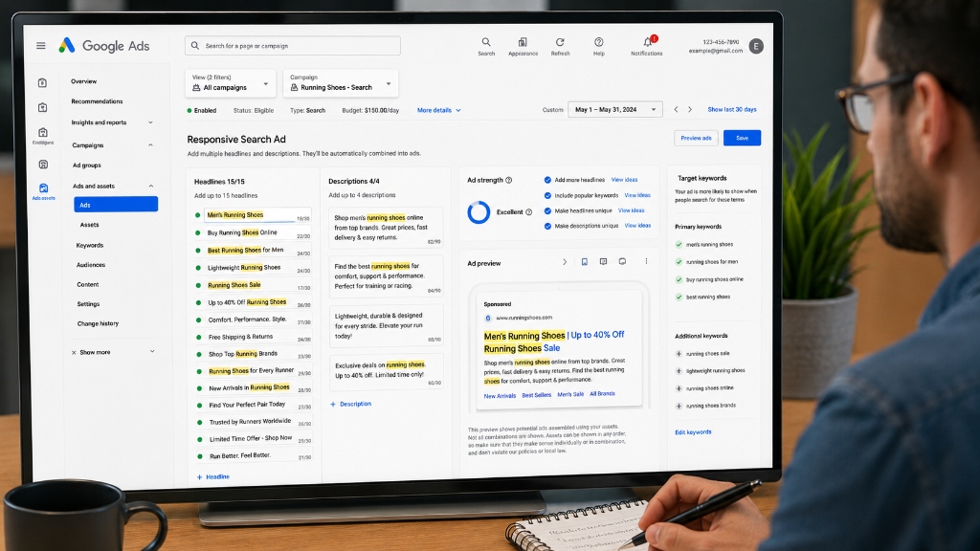Click the help icon beside Ad strength
This screenshot has width=980, height=551.
point(509,180)
